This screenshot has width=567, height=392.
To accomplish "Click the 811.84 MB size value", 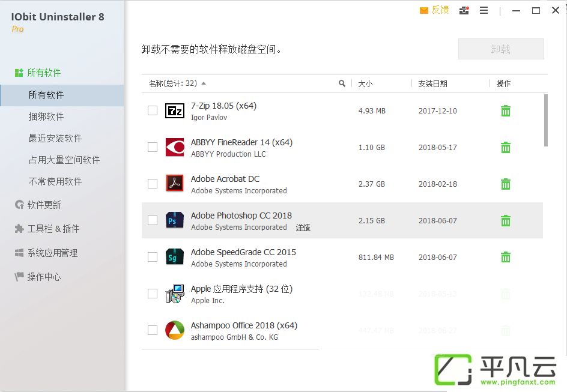I will point(376,258).
